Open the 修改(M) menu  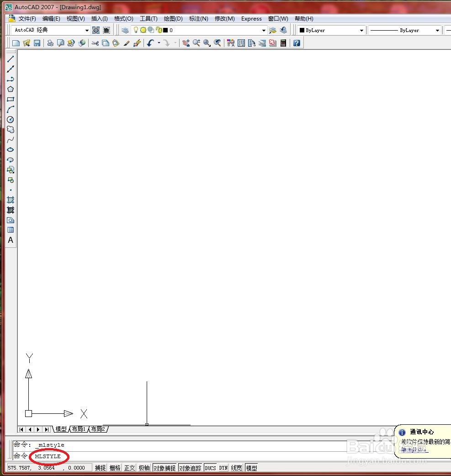pyautogui.click(x=225, y=18)
